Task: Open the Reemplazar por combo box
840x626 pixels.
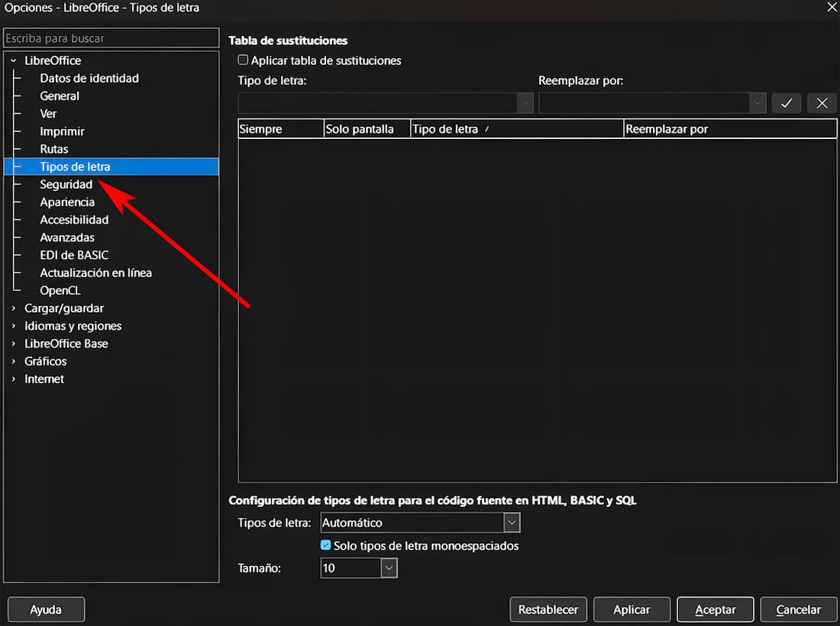Action: click(x=757, y=103)
